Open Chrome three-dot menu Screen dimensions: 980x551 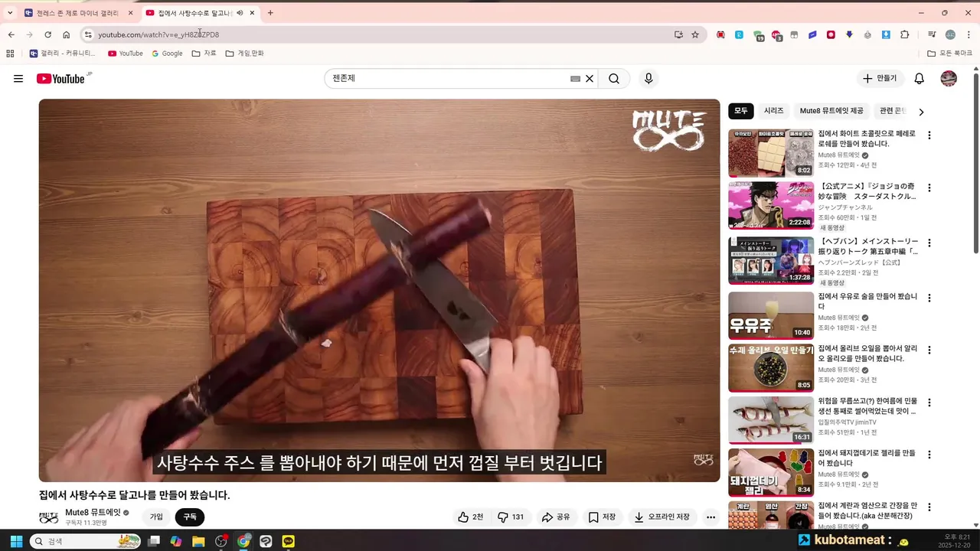(969, 34)
